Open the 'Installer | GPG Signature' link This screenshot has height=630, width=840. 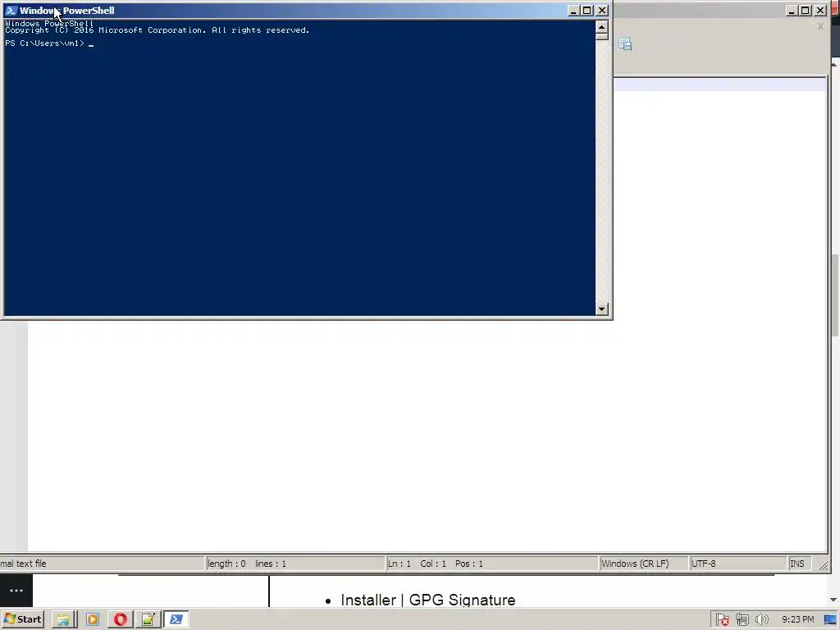(x=428, y=600)
